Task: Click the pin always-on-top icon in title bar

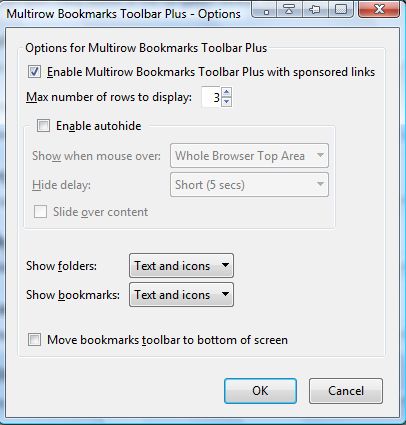Action: point(316,9)
